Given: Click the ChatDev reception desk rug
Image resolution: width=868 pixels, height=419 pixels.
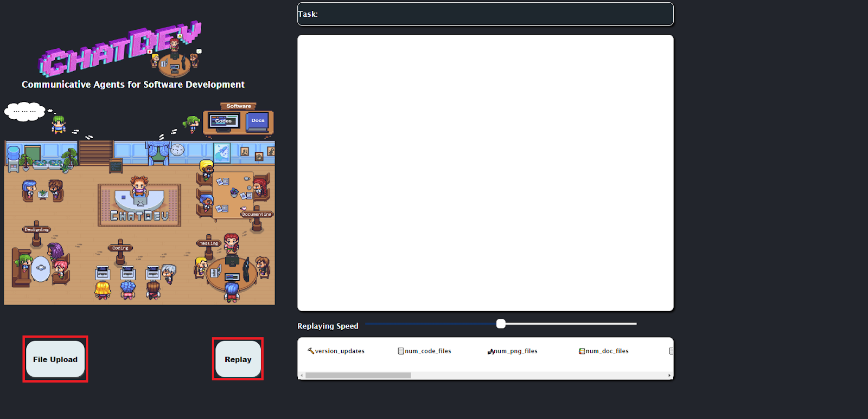Looking at the screenshot, I should coord(139,205).
